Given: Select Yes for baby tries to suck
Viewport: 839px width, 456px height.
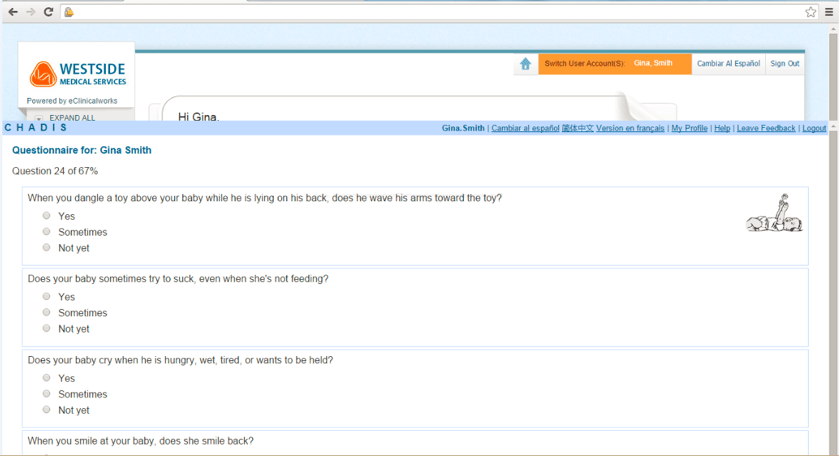Looking at the screenshot, I should [47, 297].
